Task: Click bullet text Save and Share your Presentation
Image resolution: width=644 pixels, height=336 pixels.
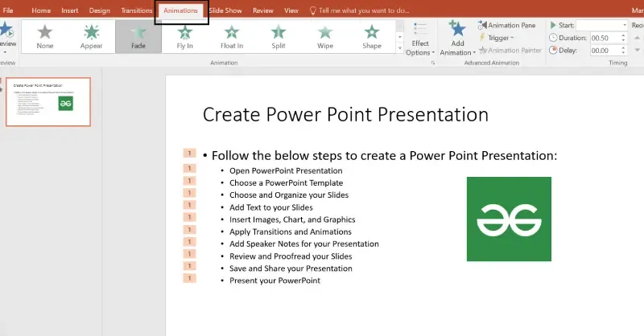Action: coord(291,268)
